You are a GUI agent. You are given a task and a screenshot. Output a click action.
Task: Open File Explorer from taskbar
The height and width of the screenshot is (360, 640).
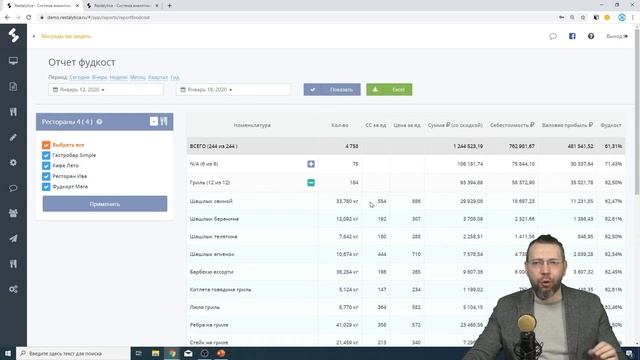pos(156,353)
